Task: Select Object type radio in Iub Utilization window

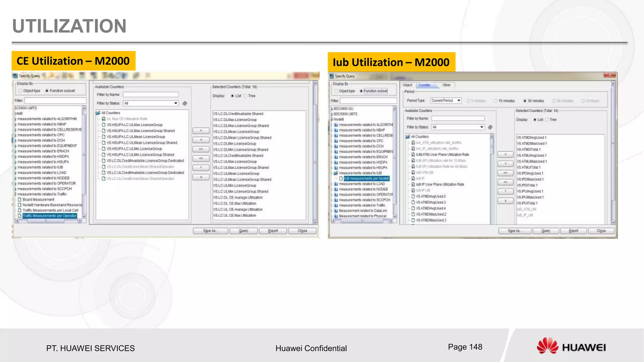Action: pyautogui.click(x=336, y=91)
